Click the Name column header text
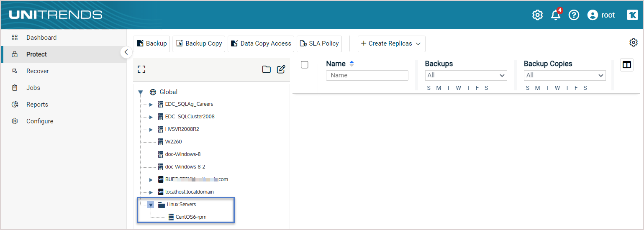 pyautogui.click(x=336, y=64)
